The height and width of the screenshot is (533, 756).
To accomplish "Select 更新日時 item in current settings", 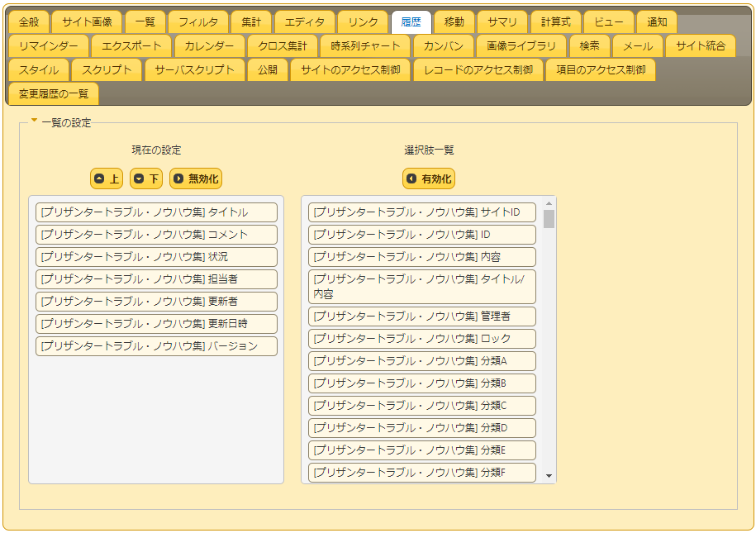I will (157, 324).
